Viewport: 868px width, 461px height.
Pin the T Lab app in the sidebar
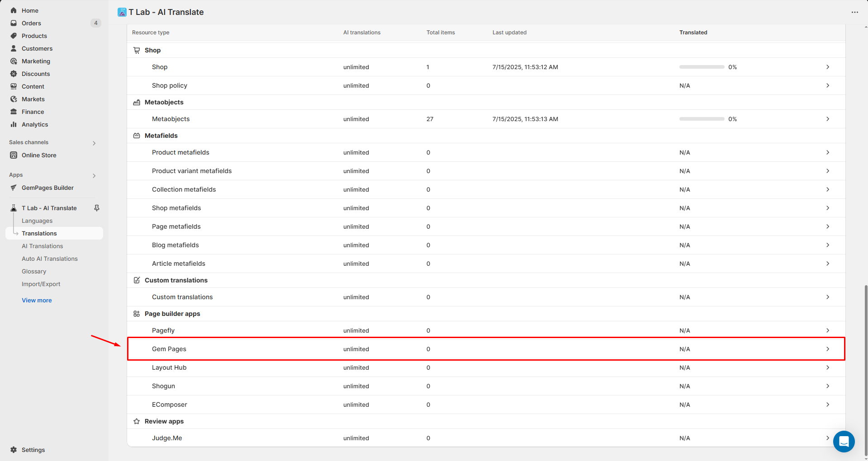96,208
